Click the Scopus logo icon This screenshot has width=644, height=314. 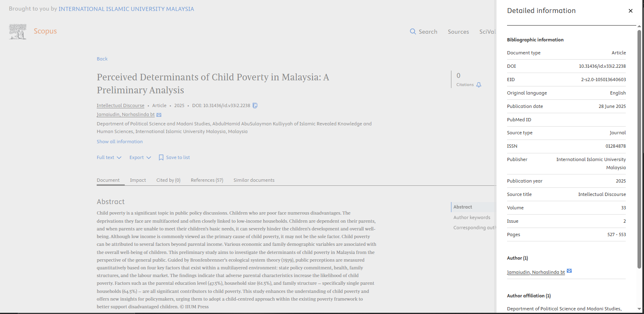point(18,32)
